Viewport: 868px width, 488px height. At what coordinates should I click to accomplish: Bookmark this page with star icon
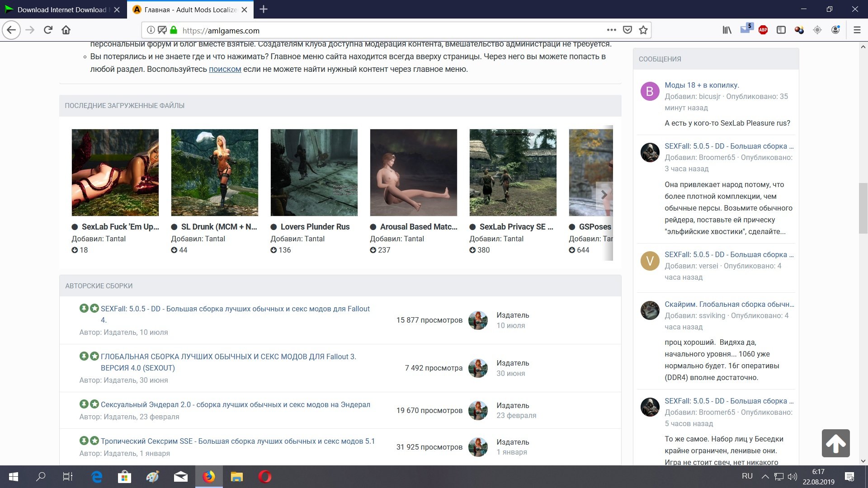pos(643,30)
